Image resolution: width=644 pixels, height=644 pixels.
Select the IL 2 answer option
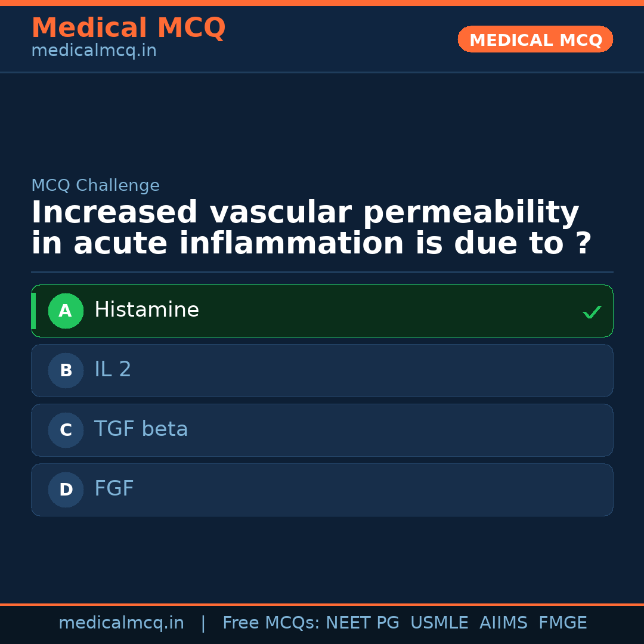tap(322, 370)
